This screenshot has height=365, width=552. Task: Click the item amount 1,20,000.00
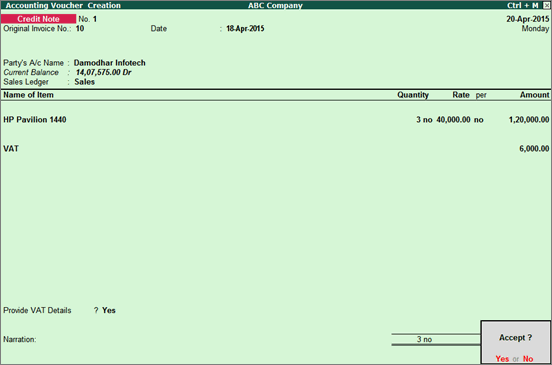529,120
